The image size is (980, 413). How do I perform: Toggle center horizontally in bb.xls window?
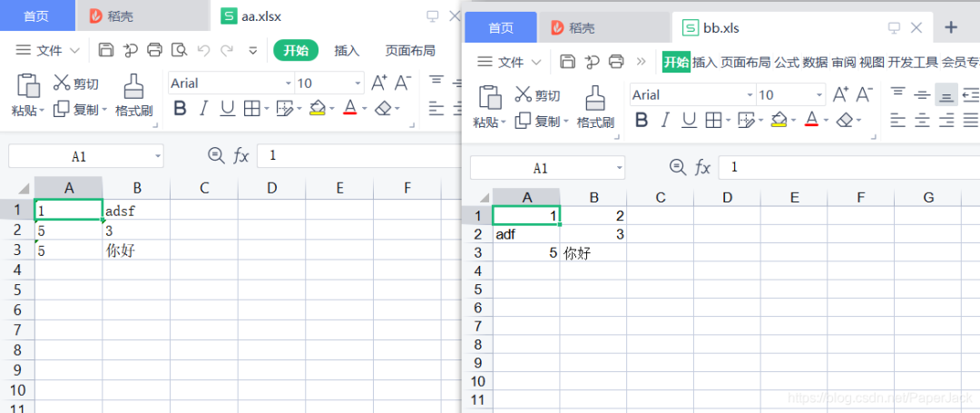point(922,120)
